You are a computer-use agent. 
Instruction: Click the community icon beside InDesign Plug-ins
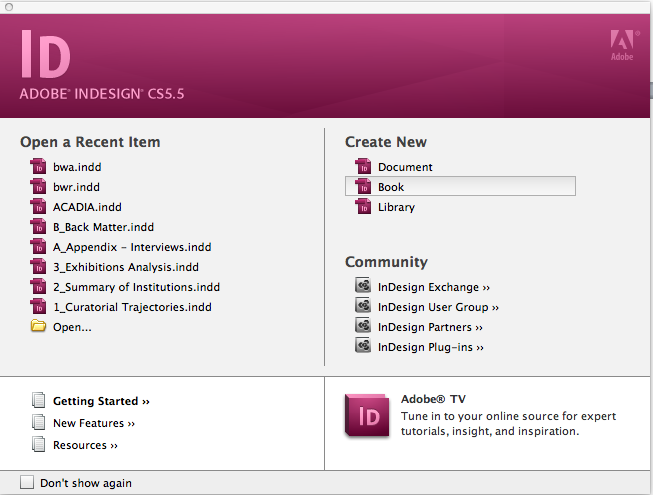coord(363,346)
